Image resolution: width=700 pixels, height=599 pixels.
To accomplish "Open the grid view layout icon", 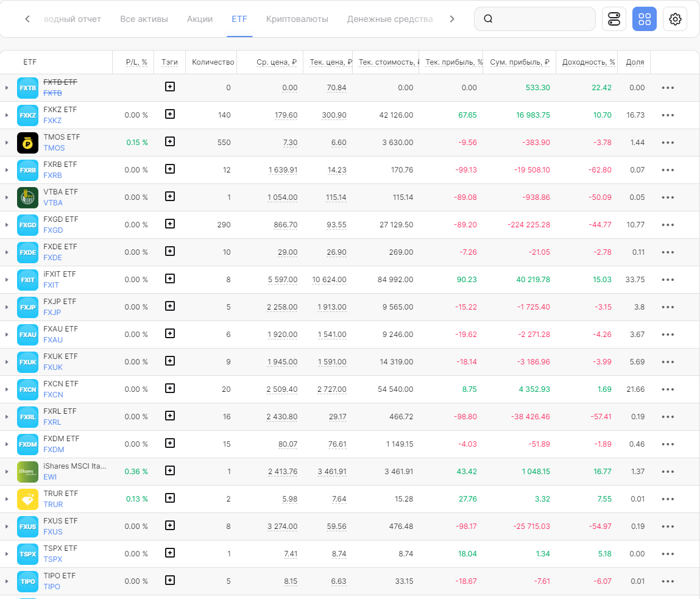I will tap(644, 19).
